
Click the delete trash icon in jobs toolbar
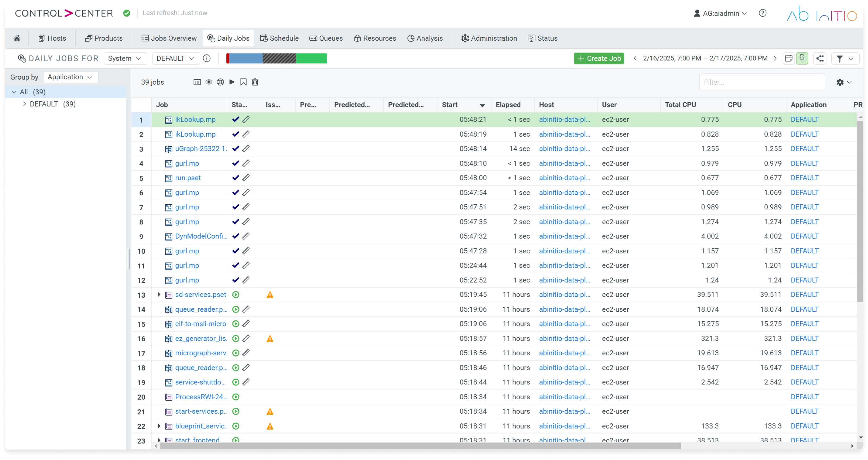[x=255, y=82]
